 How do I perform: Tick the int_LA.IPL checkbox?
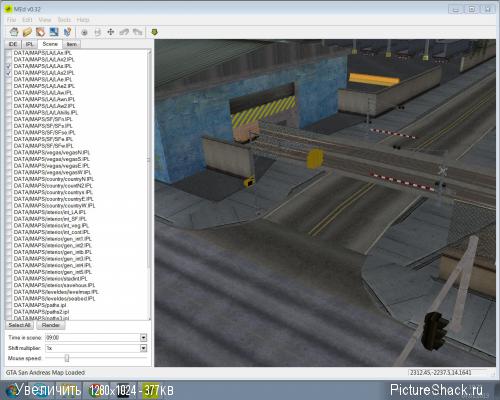click(9, 212)
